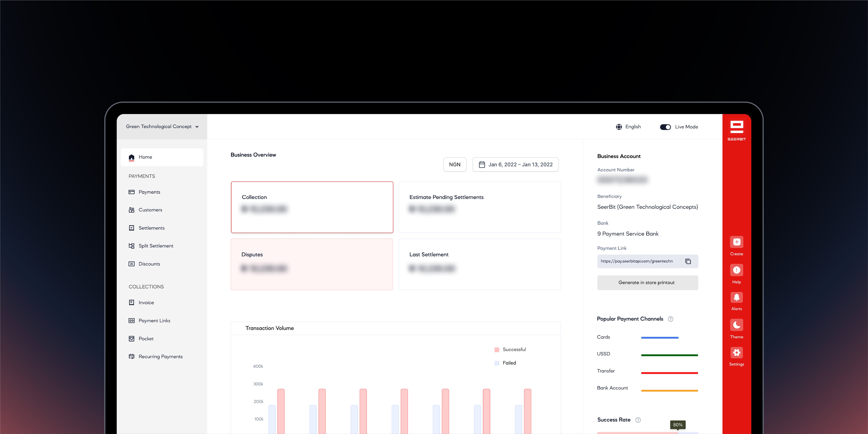Open the Jan 6 – Jan 13 date range picker
868x434 pixels.
click(515, 165)
